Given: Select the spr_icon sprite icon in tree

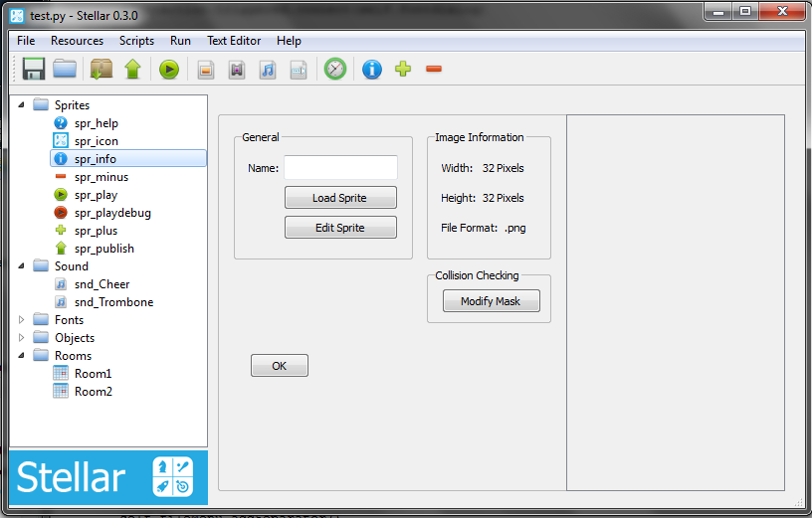Looking at the screenshot, I should tap(61, 140).
